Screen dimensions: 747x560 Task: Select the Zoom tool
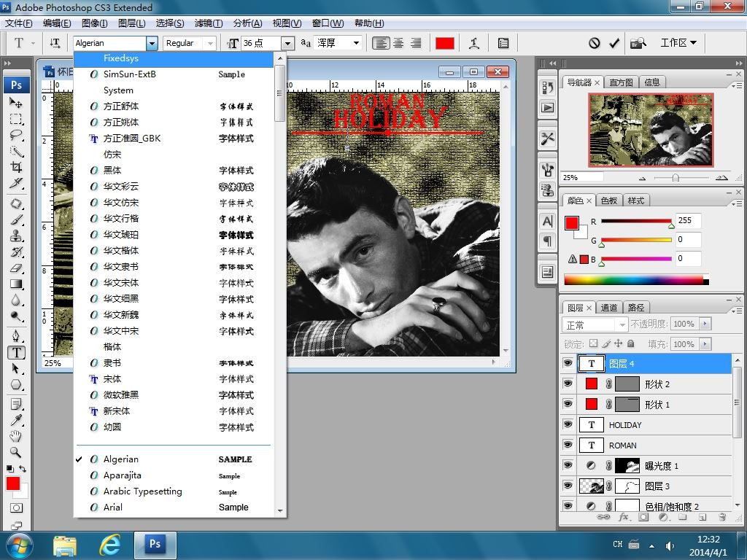16,452
